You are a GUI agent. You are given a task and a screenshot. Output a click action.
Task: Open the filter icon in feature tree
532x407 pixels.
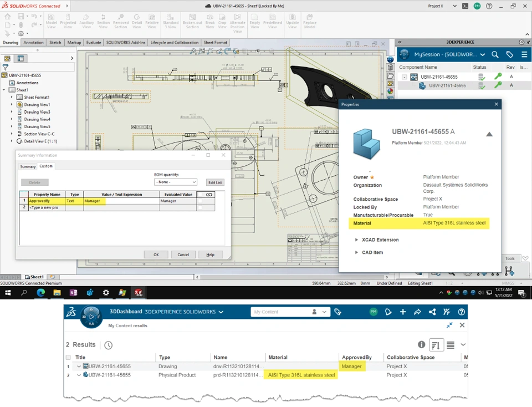pyautogui.click(x=6, y=67)
